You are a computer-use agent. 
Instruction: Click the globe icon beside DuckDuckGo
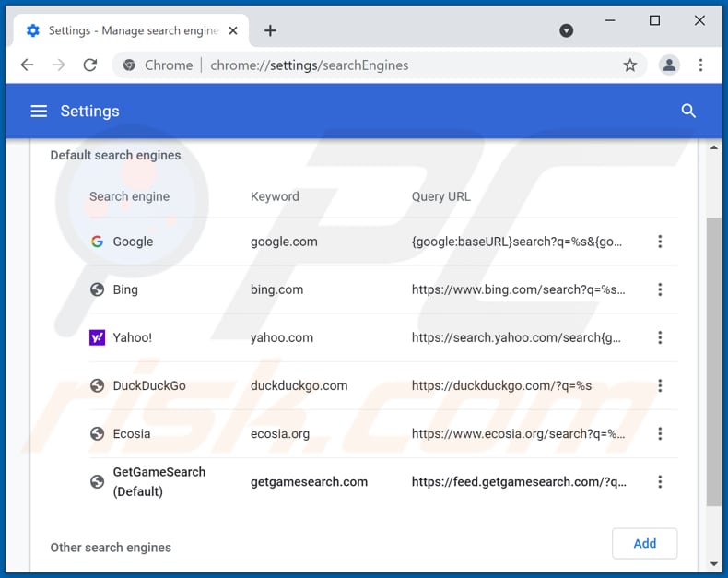pyautogui.click(x=97, y=385)
